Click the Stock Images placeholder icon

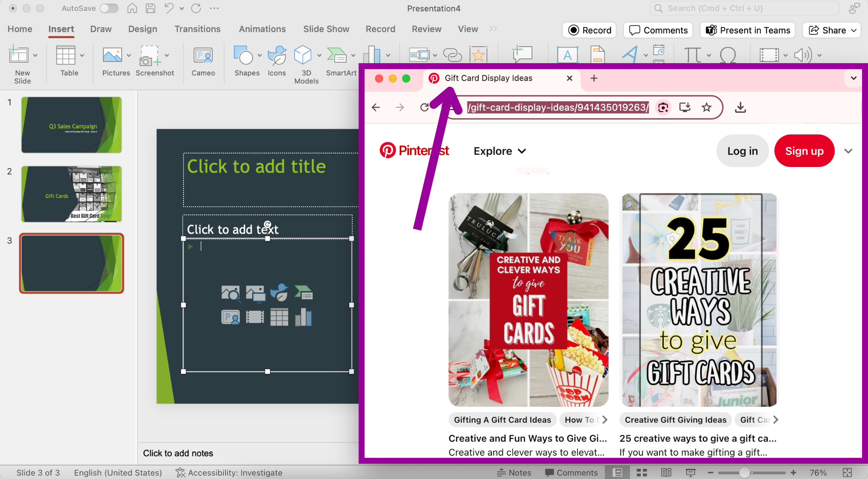pos(231,293)
